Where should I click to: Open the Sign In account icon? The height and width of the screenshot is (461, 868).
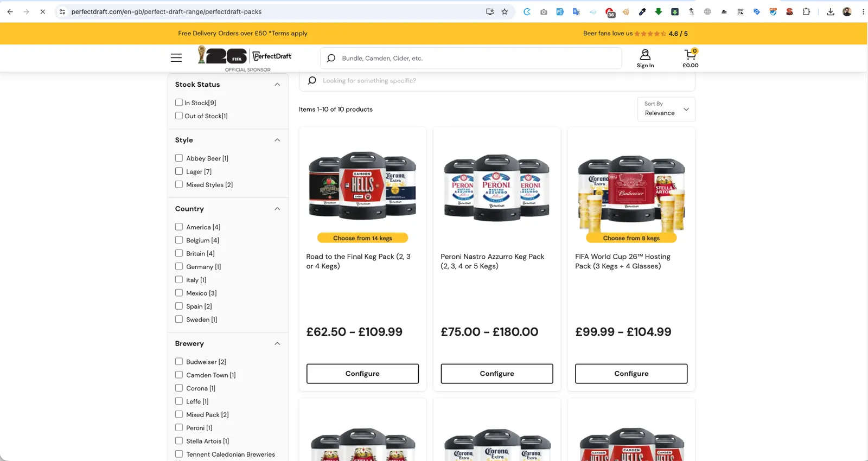point(645,59)
